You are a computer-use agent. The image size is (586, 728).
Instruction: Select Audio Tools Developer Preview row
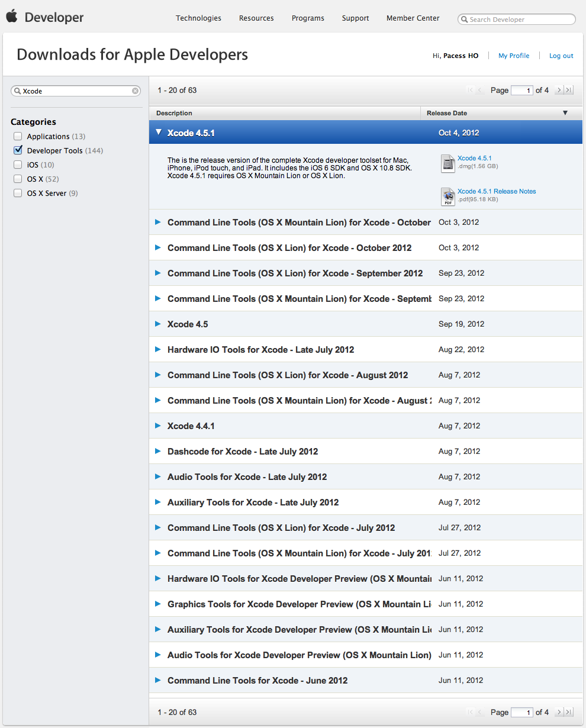[x=366, y=655]
